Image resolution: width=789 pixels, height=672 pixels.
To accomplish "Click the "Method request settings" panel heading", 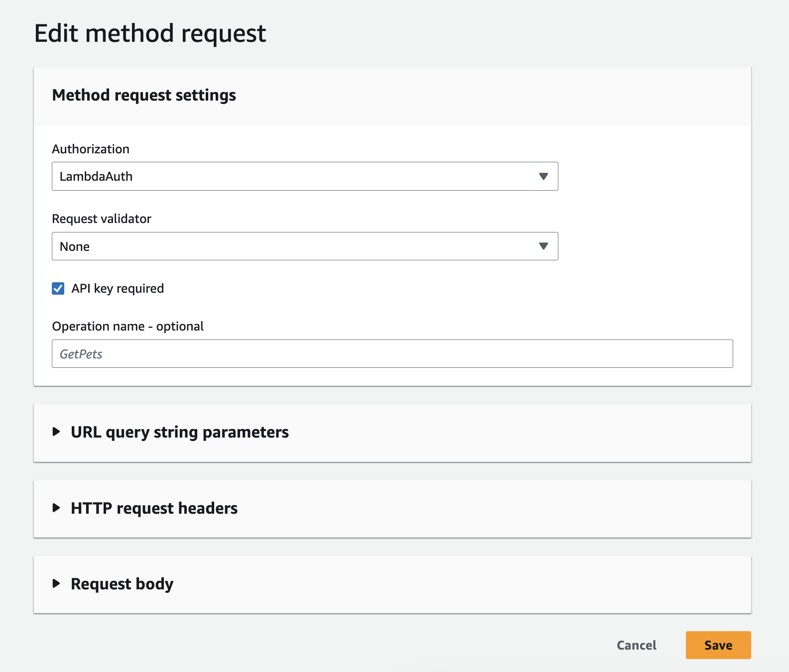I will (x=144, y=95).
